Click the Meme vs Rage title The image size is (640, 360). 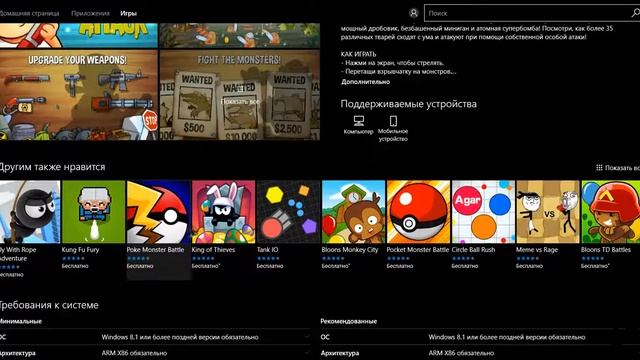click(537, 250)
